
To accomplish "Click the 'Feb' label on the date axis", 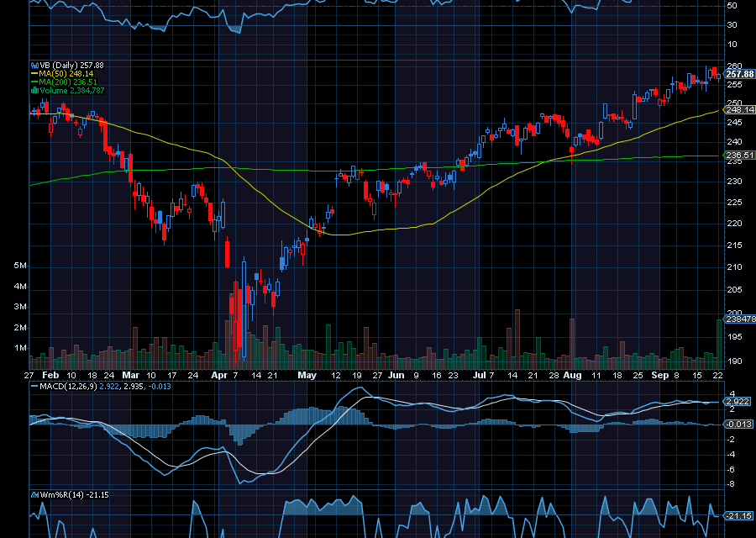I will (50, 376).
